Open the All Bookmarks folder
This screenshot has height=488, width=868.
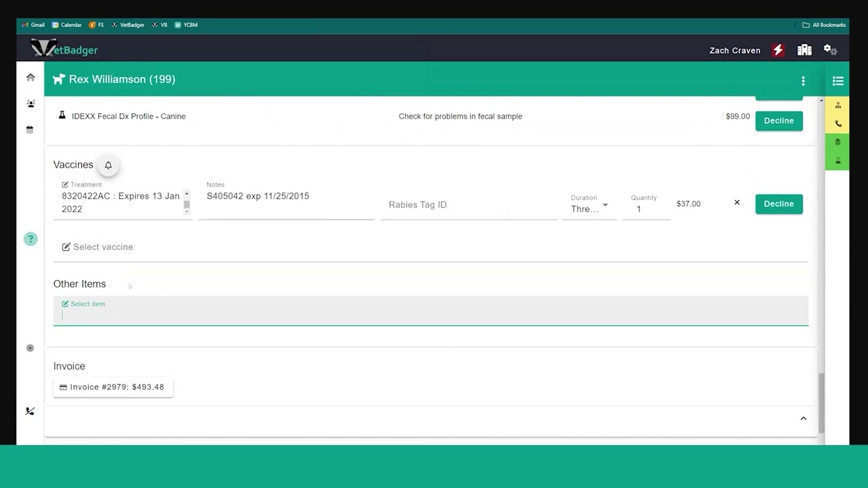(824, 25)
